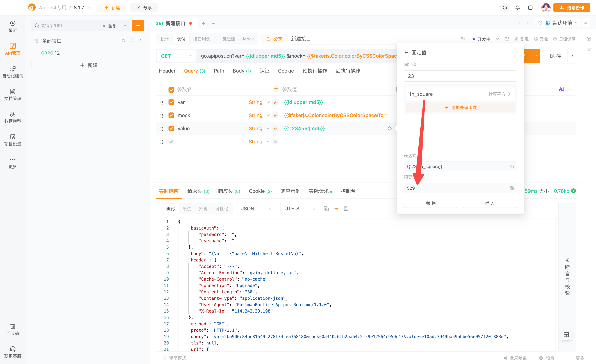Click the orange plus add button by the search box
Image resolution: width=596 pixels, height=364 pixels.
138,25
